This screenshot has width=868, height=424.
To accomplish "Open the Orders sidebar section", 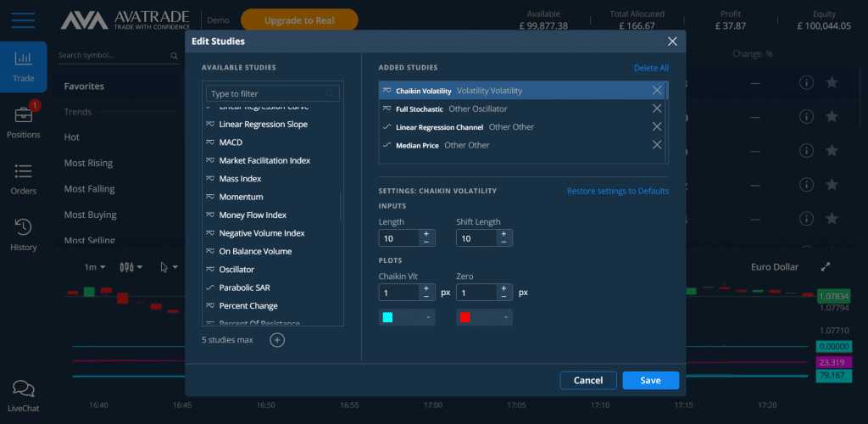I will [23, 178].
